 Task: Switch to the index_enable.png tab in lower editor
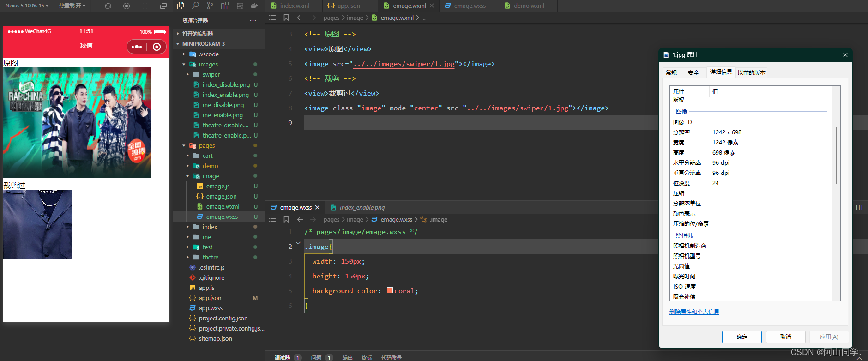point(362,207)
